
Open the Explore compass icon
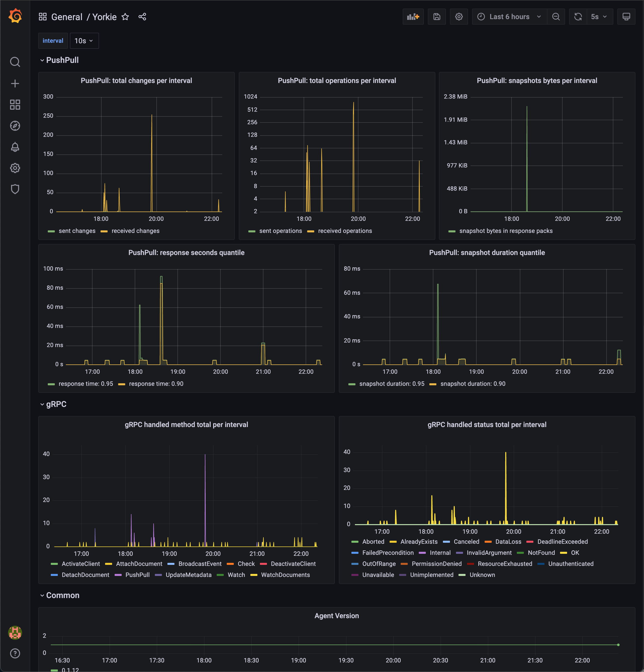(15, 126)
